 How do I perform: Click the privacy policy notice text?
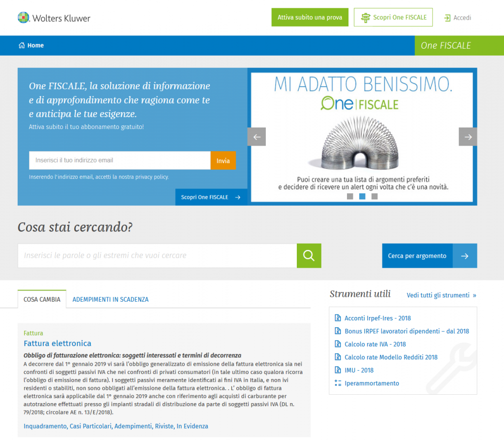(99, 177)
